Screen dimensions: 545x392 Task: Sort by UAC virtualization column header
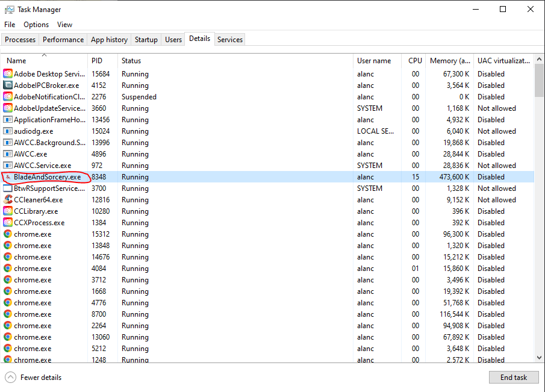point(503,60)
